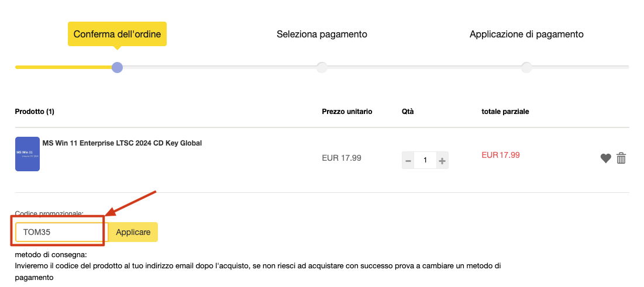Click the blue active step circle
The height and width of the screenshot is (287, 644).
(117, 67)
